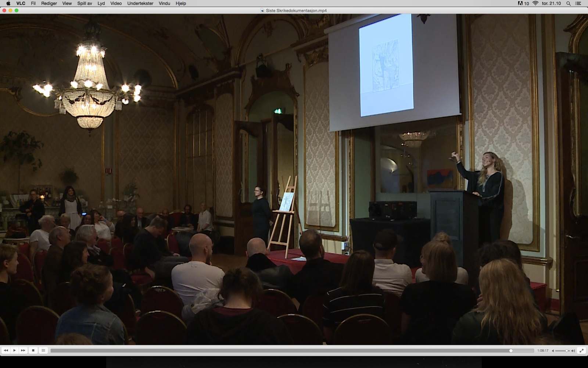The height and width of the screenshot is (368, 588).
Task: Open the Undertekster menu
Action: (140, 3)
